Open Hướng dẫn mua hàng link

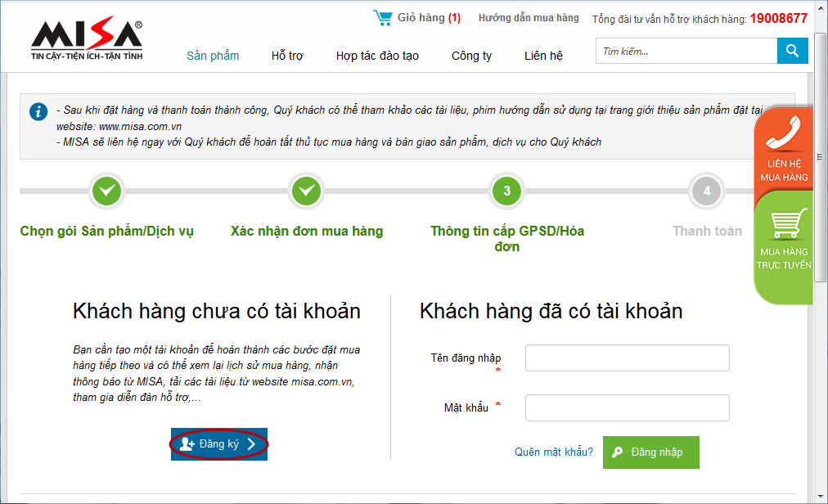point(529,18)
